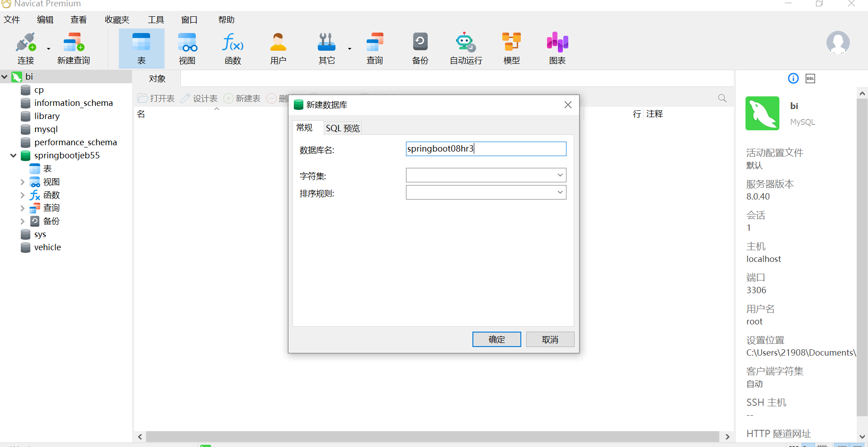Open search with the magnifier icon

click(722, 98)
